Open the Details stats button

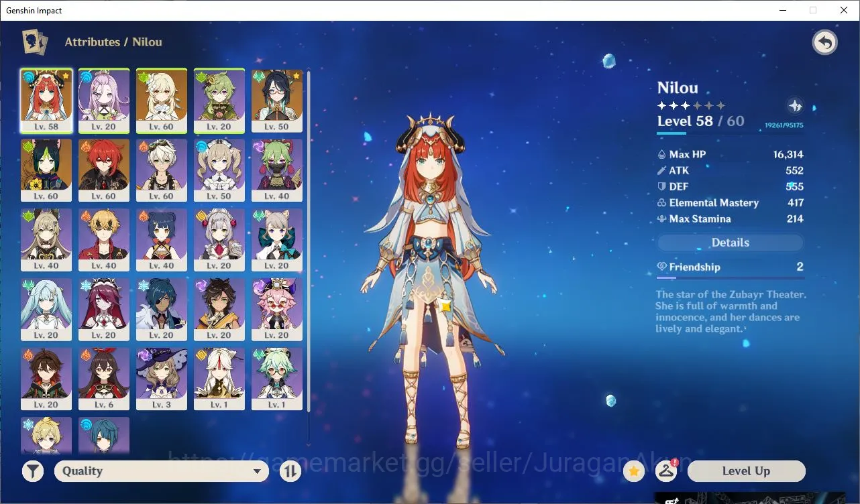pos(730,243)
